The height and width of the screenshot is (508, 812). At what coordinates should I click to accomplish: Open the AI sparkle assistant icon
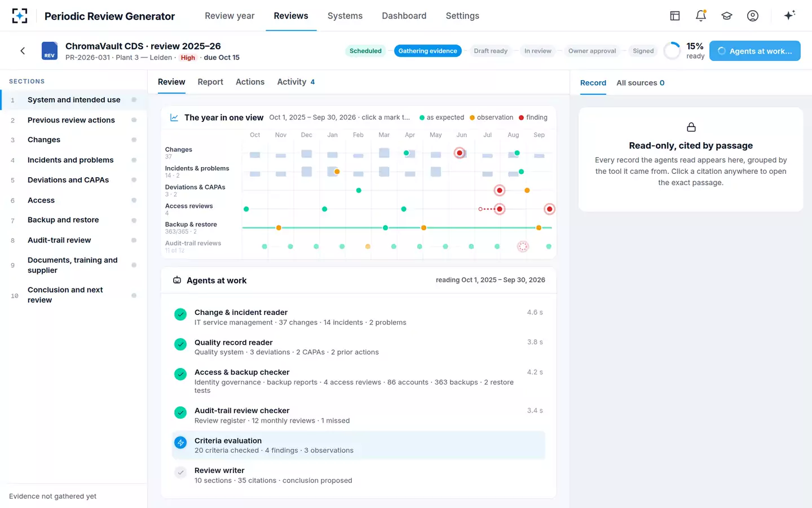789,15
